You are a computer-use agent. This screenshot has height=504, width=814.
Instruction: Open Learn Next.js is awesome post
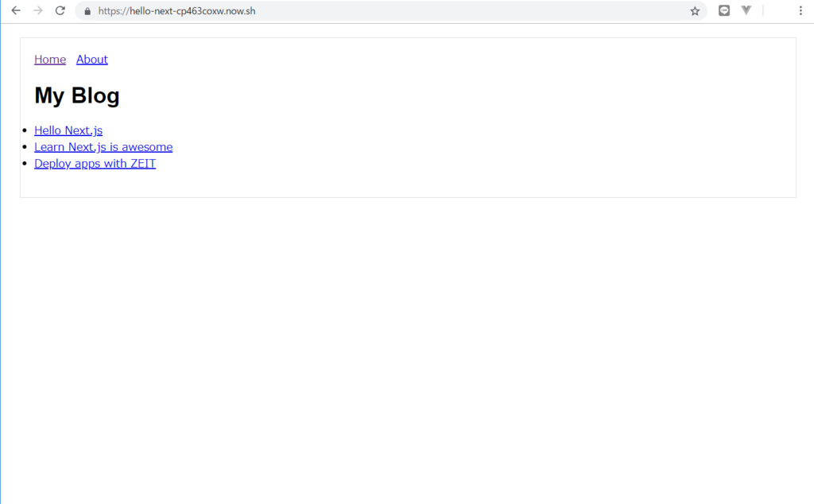click(x=103, y=147)
